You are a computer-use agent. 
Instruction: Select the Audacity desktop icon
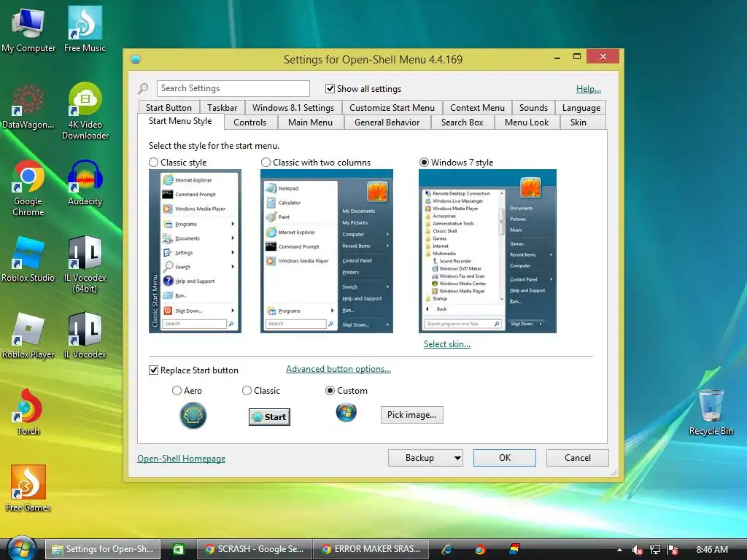tap(85, 183)
